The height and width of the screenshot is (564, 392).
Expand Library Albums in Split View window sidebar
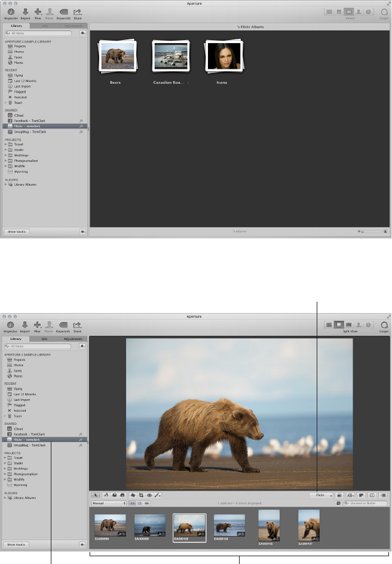[5, 498]
